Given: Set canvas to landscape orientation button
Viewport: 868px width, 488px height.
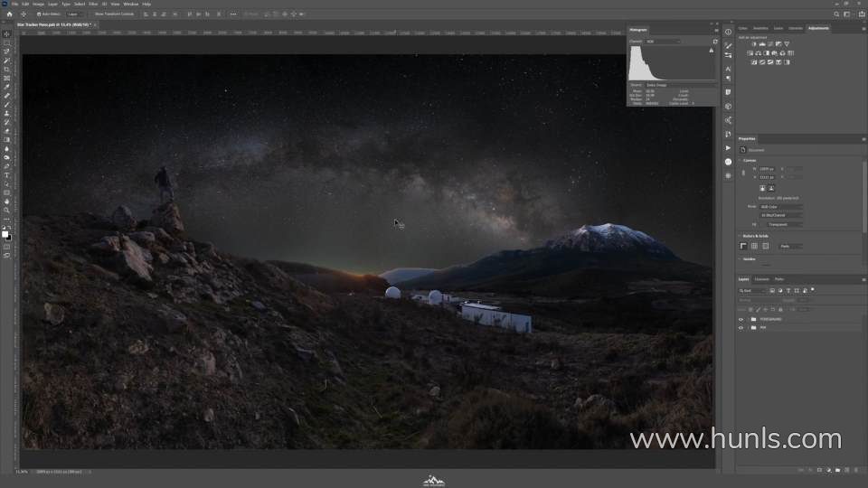Looking at the screenshot, I should tap(771, 189).
